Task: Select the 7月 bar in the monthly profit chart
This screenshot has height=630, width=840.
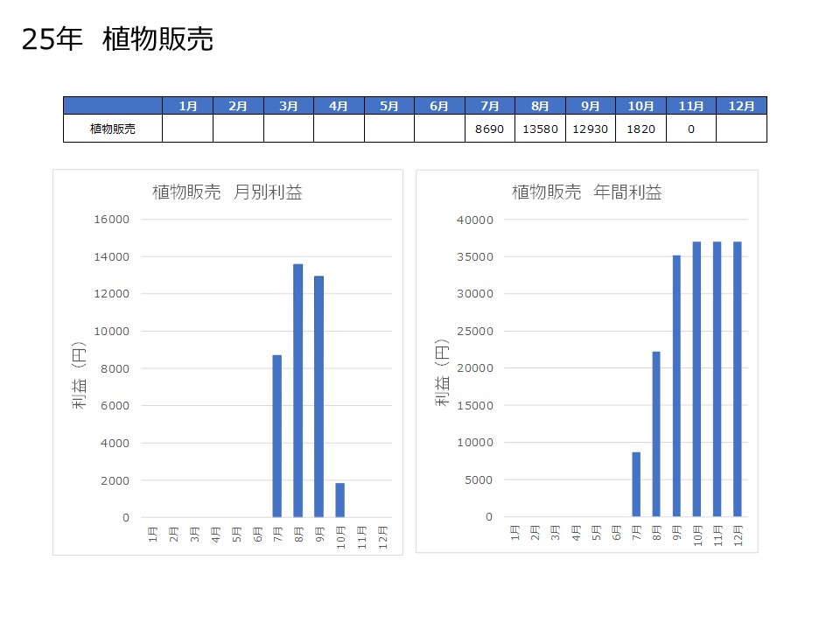Action: point(277,436)
